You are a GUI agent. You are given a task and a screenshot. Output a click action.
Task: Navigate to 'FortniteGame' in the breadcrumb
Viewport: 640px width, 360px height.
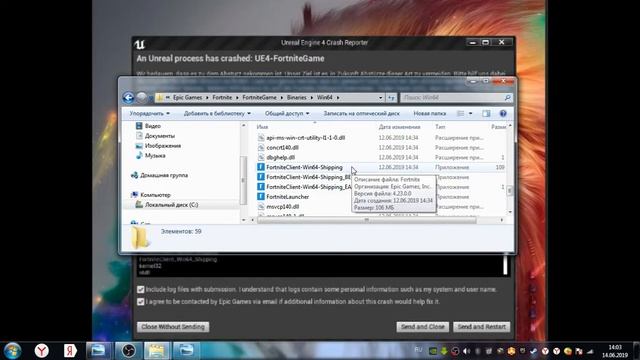click(259, 98)
